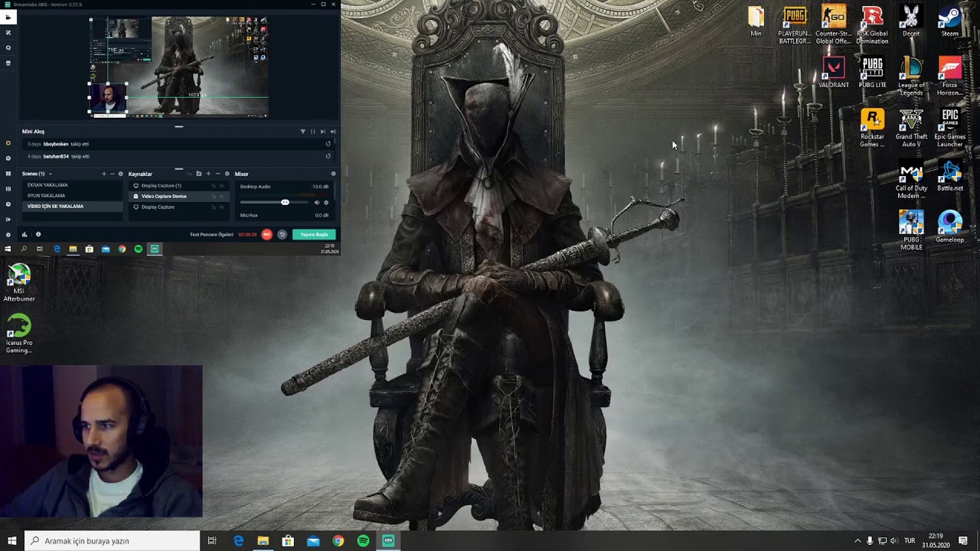Open the MSI Afterburner desktop shortcut

click(x=19, y=282)
